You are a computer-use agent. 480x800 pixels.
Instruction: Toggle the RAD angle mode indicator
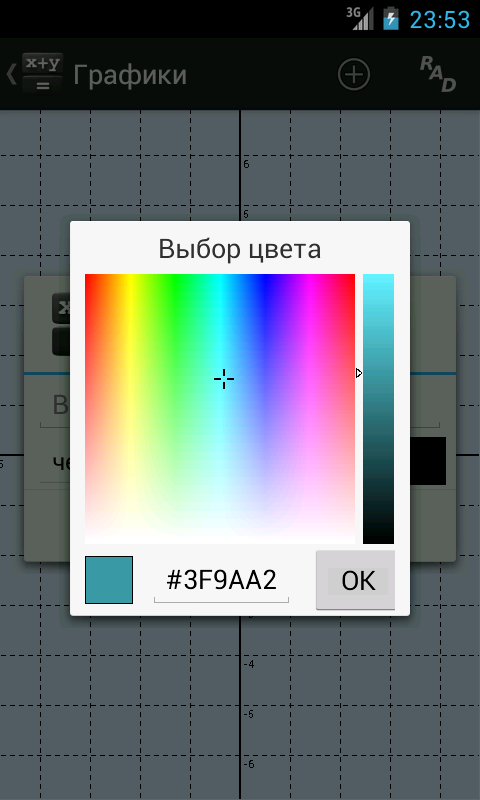pos(438,74)
